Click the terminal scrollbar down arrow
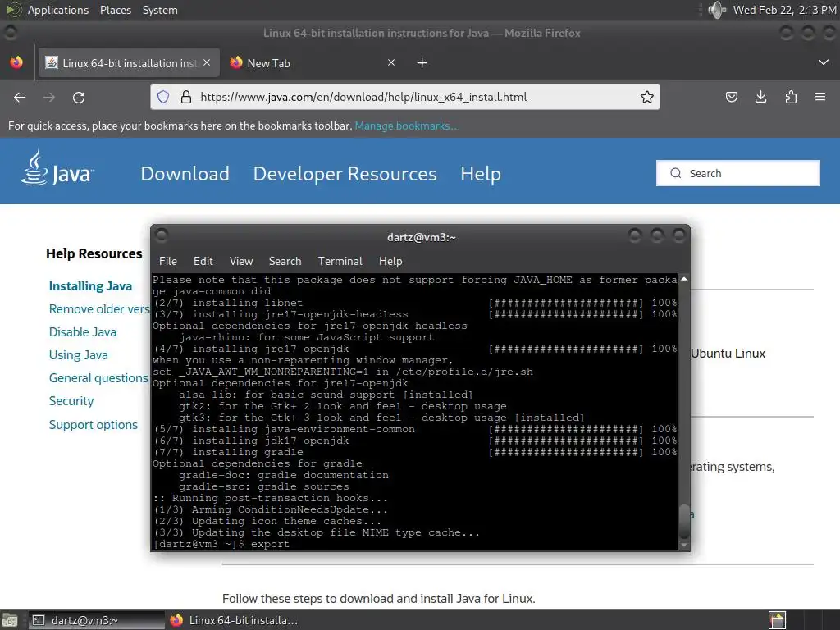This screenshot has width=840, height=630. (x=684, y=546)
